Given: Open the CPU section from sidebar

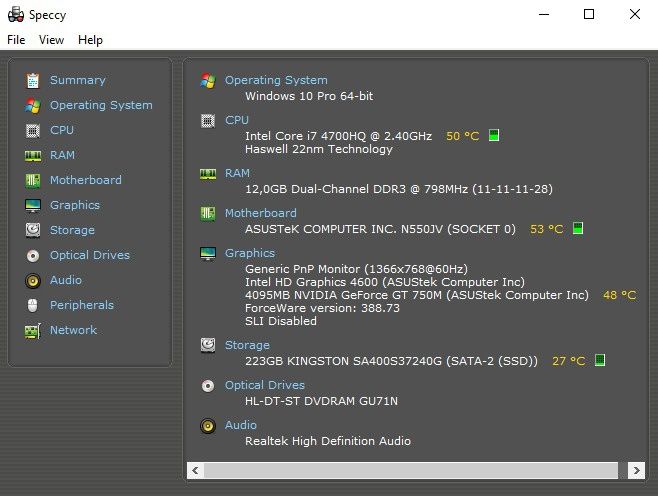Looking at the screenshot, I should (62, 130).
